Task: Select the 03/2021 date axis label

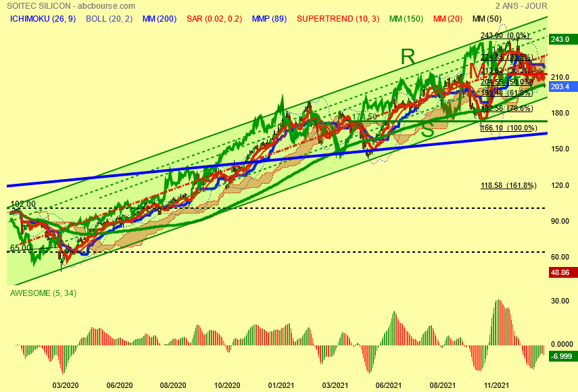Action: (335, 385)
